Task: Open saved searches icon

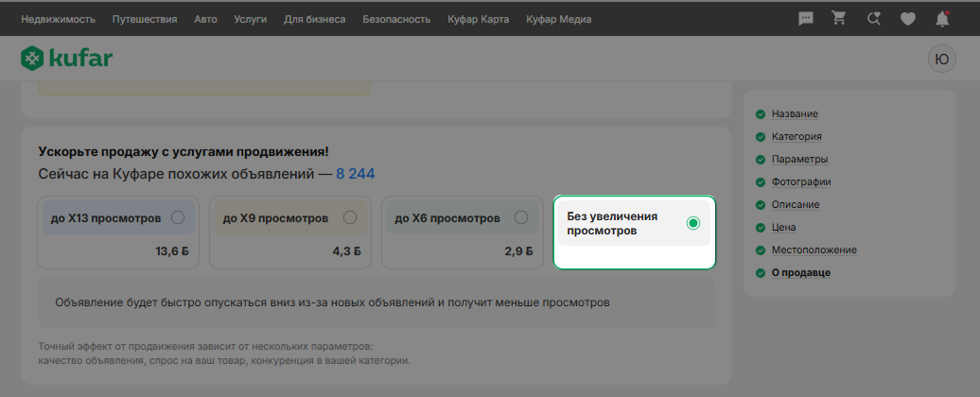Action: pos(874,19)
